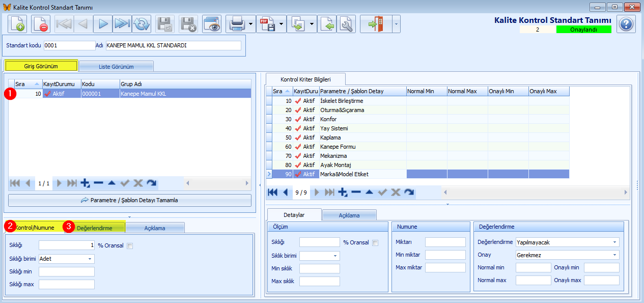Click the Adı field with KANEPE MAMUL KKL STANDARDI
The width and height of the screenshot is (644, 303).
[174, 46]
